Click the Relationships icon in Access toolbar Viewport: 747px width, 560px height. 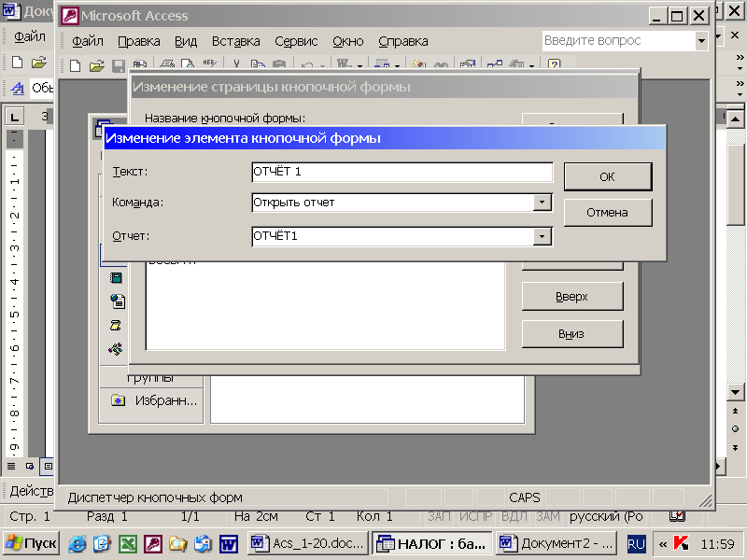pyautogui.click(x=495, y=64)
